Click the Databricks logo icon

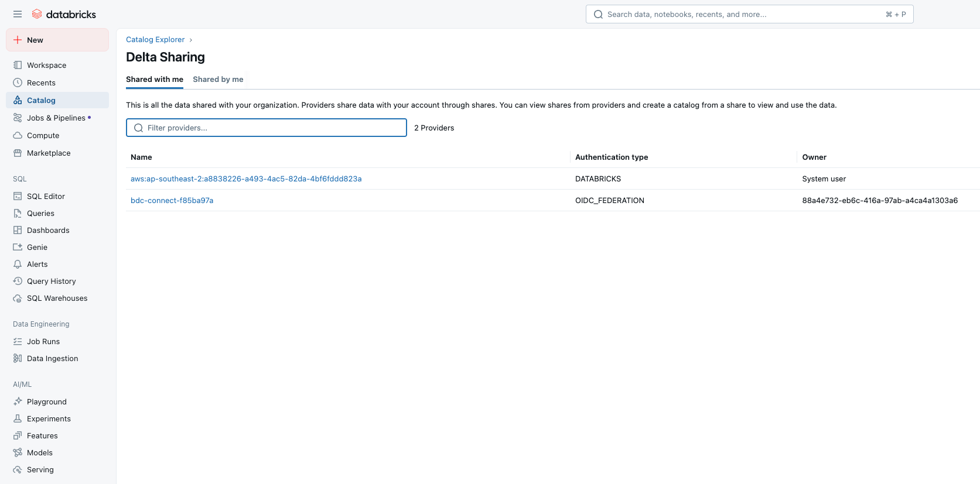click(x=37, y=14)
